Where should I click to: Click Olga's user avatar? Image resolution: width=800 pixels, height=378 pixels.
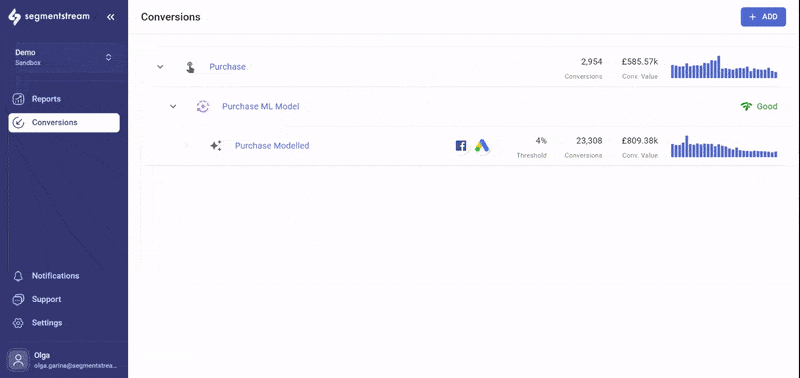[18, 360]
